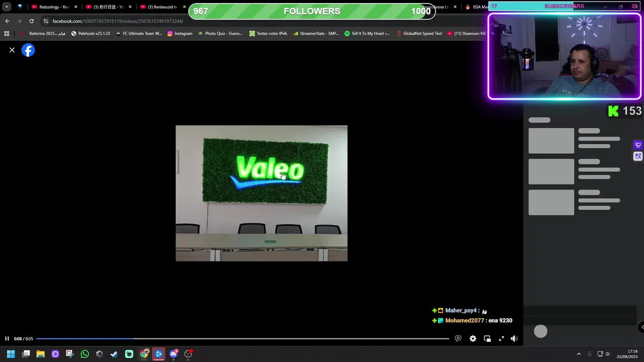Open Chrome from taskbar
The width and height of the screenshot is (644, 362).
[x=144, y=354]
